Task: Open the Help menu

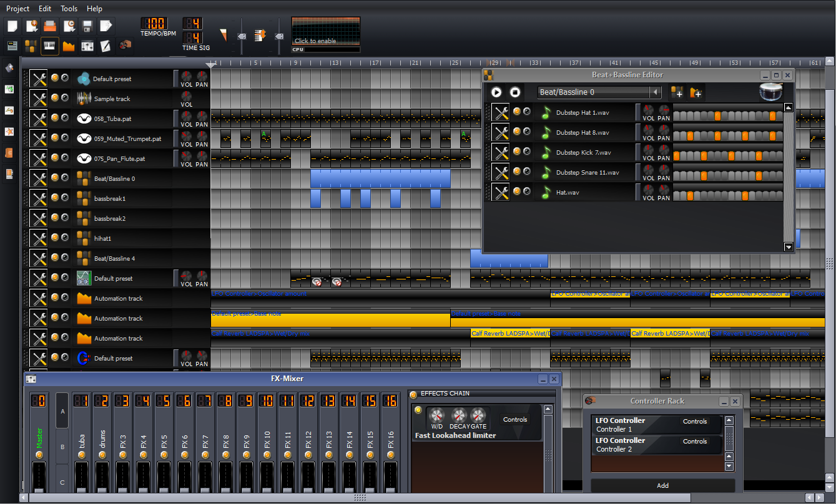Action: tap(94, 8)
